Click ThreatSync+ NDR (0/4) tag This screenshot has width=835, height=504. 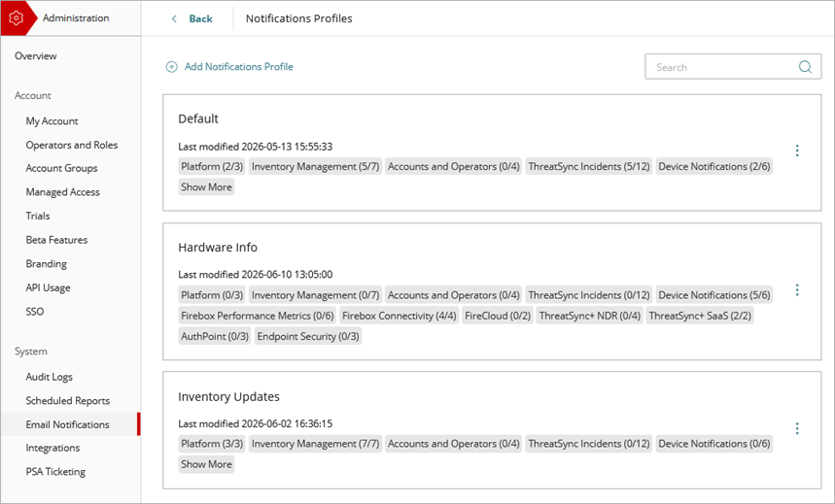(589, 316)
